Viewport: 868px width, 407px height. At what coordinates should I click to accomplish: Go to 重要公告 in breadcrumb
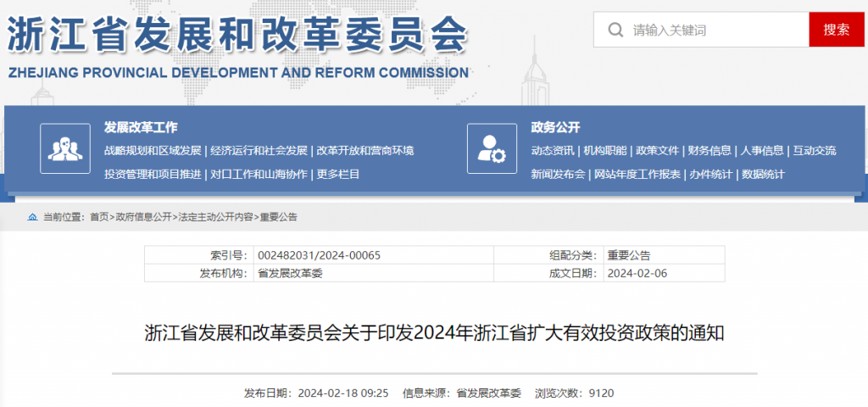coord(278,217)
